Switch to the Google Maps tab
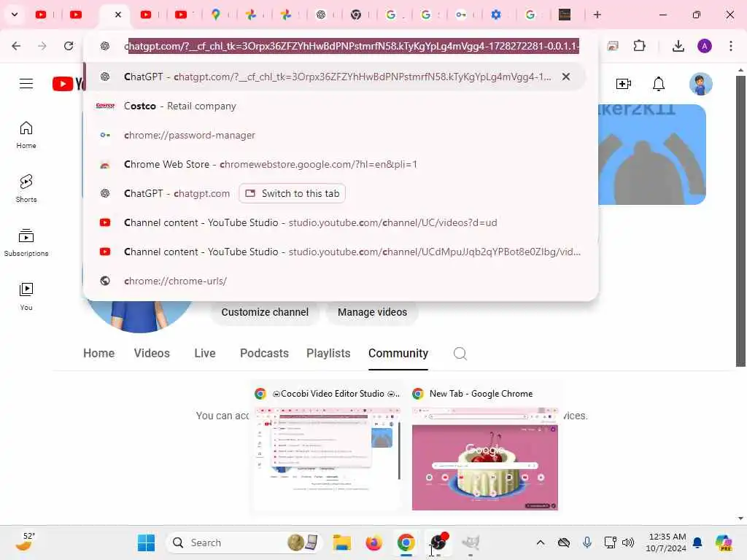The image size is (747, 560). pyautogui.click(x=216, y=15)
